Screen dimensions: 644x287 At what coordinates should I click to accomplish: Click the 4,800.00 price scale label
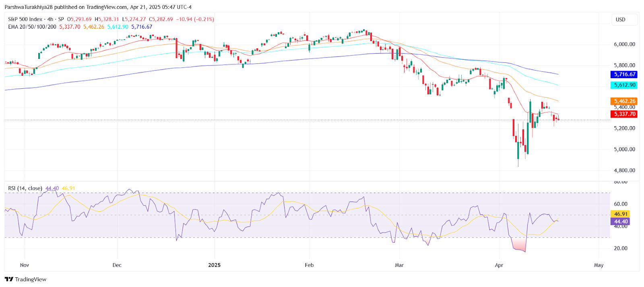[624, 171]
